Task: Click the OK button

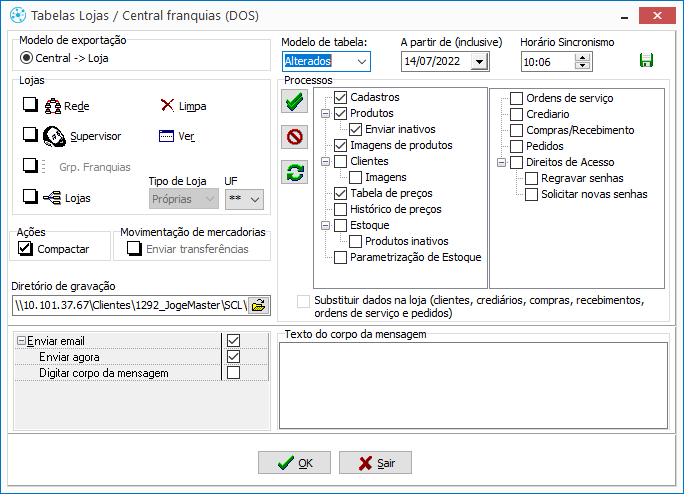Action: coord(294,463)
